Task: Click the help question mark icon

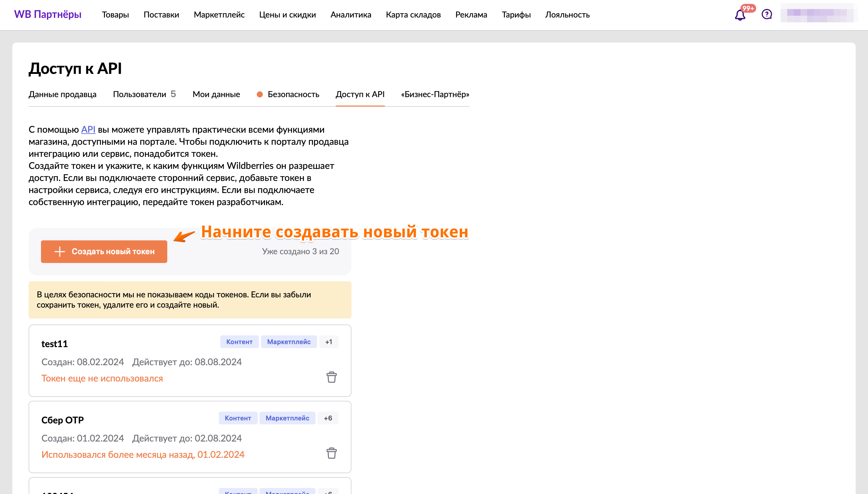Action: click(767, 14)
